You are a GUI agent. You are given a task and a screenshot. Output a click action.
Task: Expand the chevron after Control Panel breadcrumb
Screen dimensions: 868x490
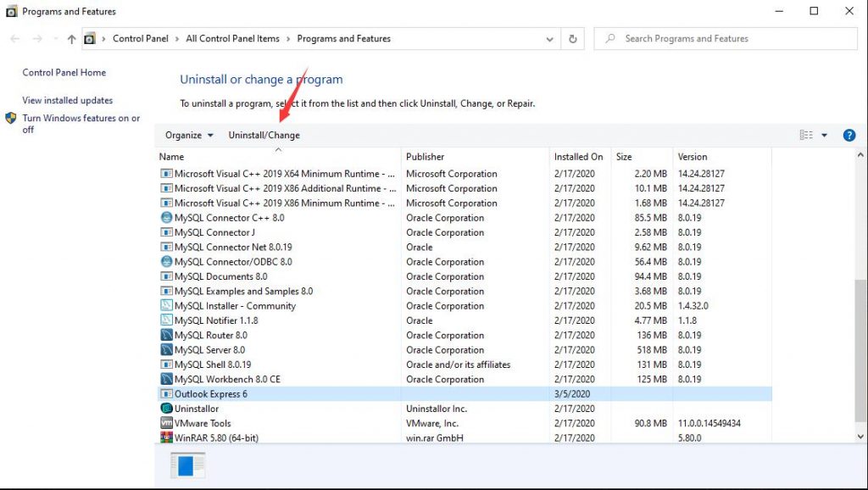click(177, 39)
